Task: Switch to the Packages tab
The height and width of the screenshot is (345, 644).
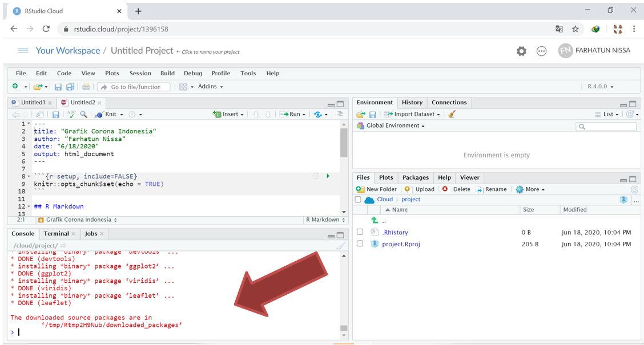Action: [415, 177]
